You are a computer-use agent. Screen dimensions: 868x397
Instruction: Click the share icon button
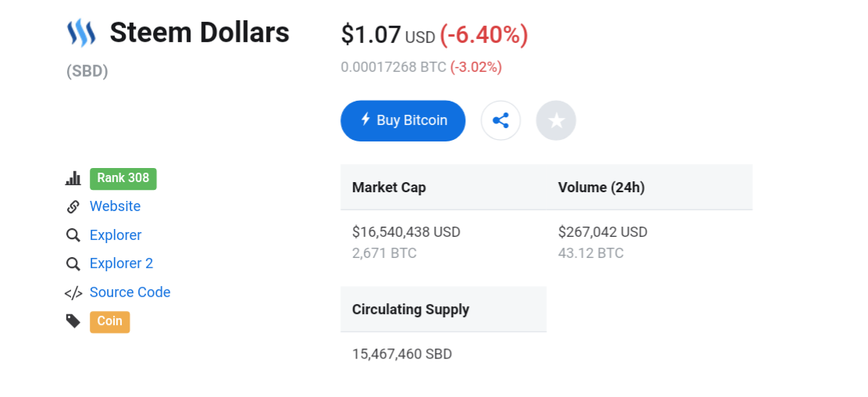pyautogui.click(x=500, y=120)
